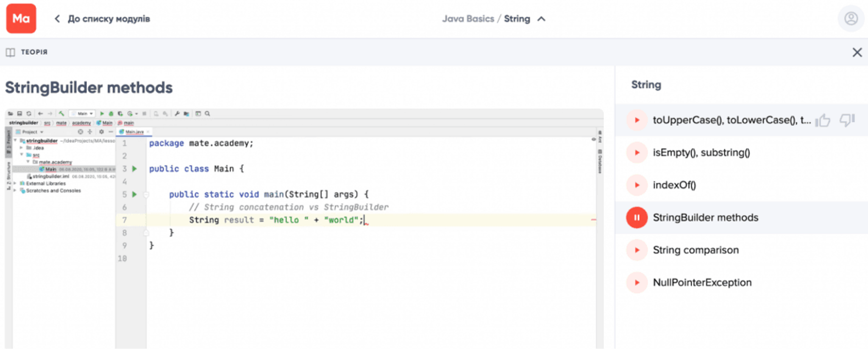Click the thumbs down dislike icon
The width and height of the screenshot is (868, 349).
[847, 120]
